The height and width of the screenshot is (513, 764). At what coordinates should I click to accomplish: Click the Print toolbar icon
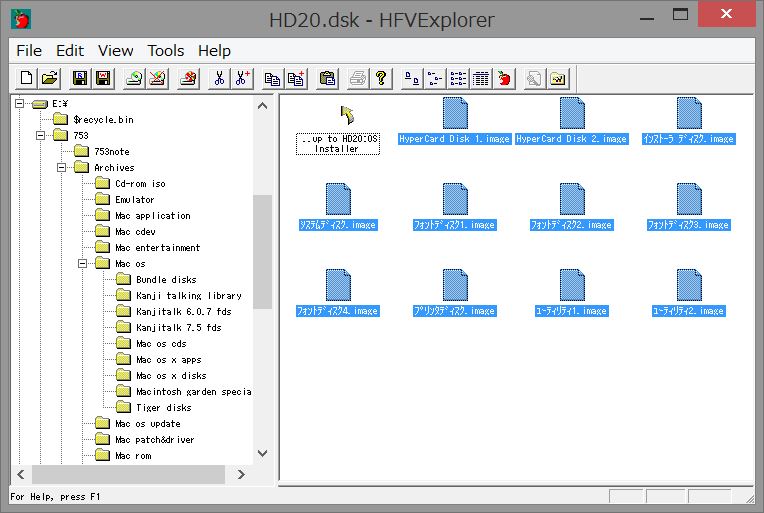(358, 78)
